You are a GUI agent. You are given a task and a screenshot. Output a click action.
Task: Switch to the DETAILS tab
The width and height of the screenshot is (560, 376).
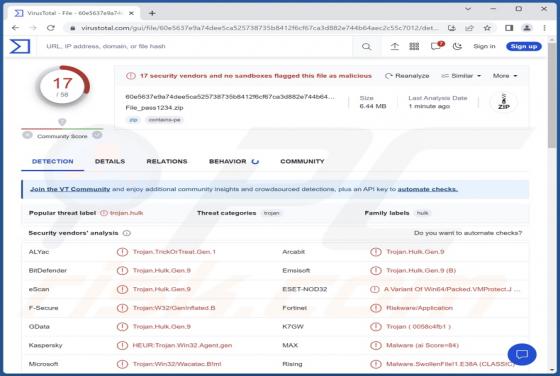coord(110,161)
